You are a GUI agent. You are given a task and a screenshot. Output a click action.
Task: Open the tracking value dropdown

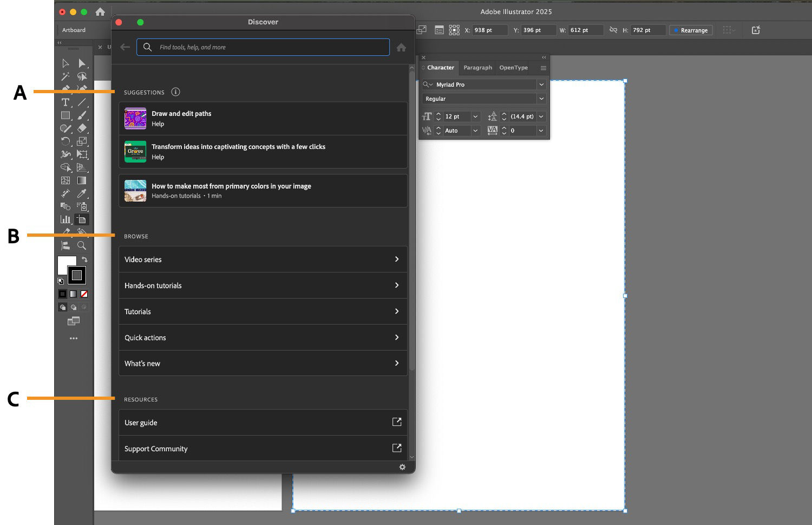click(541, 131)
